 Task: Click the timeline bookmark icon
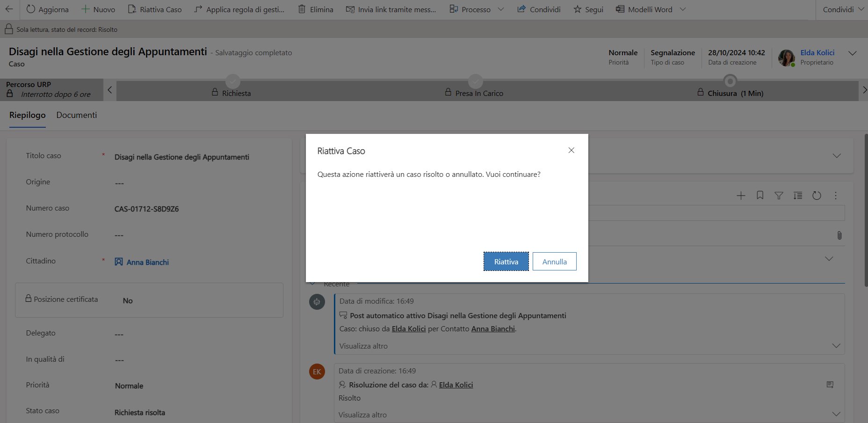(x=760, y=196)
